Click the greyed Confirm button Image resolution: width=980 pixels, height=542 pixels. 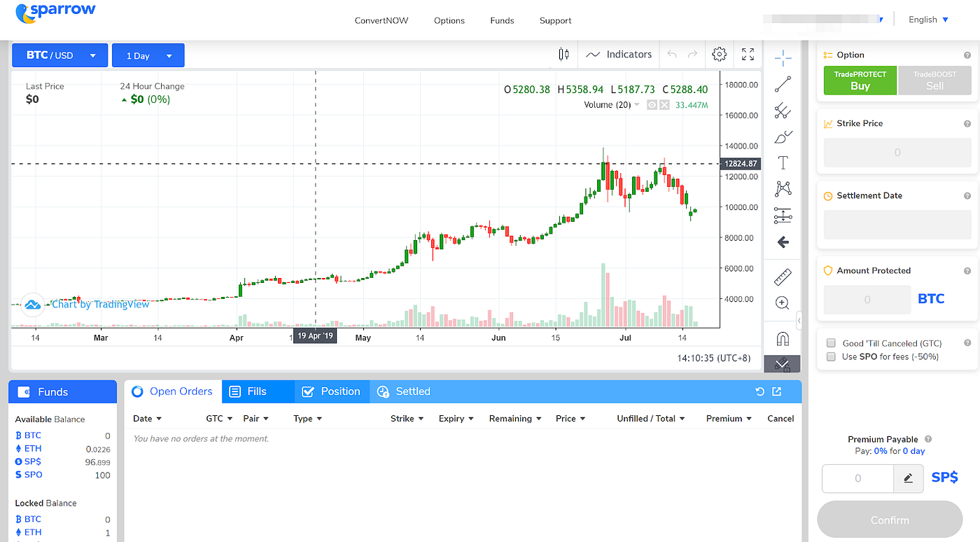pyautogui.click(x=890, y=520)
